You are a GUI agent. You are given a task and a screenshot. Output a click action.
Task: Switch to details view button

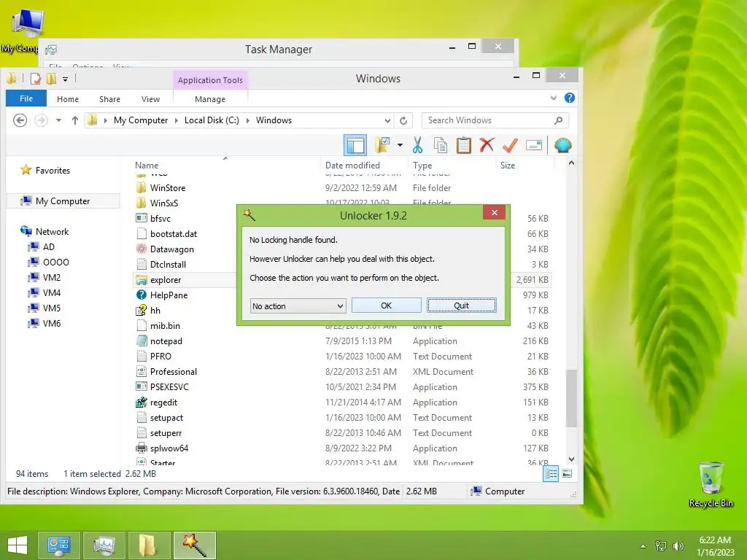551,473
